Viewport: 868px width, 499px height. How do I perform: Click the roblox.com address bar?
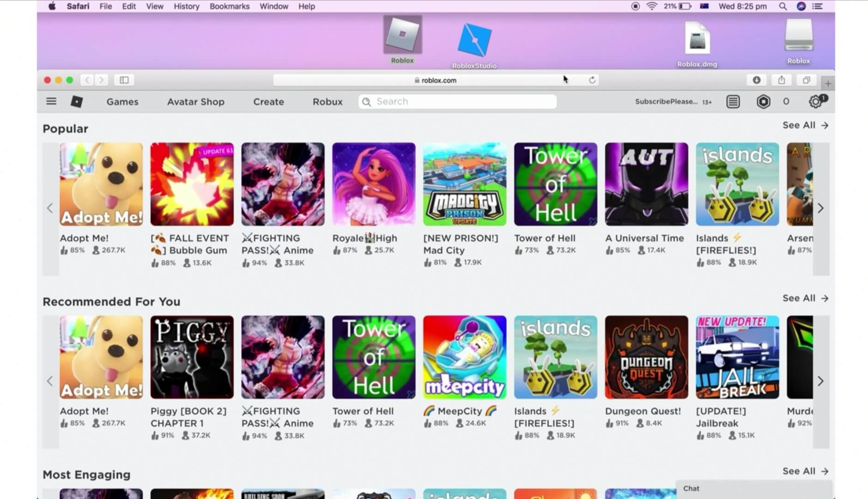(436, 80)
